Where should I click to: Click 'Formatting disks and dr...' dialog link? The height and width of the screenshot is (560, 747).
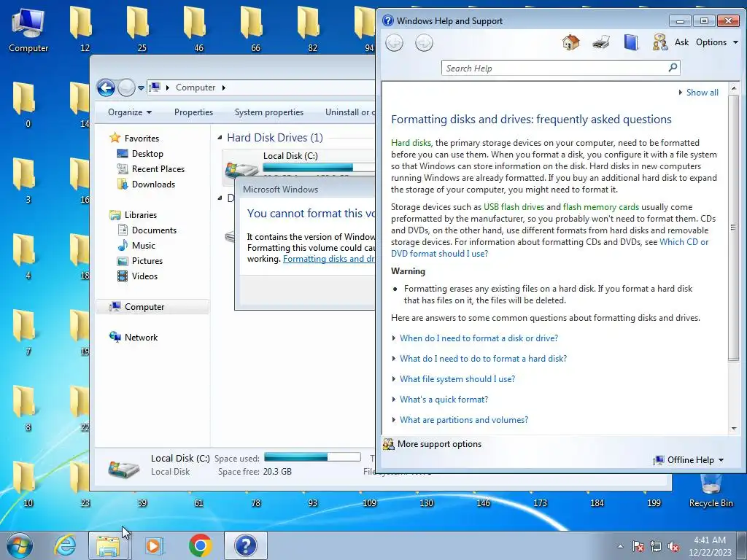(x=329, y=259)
